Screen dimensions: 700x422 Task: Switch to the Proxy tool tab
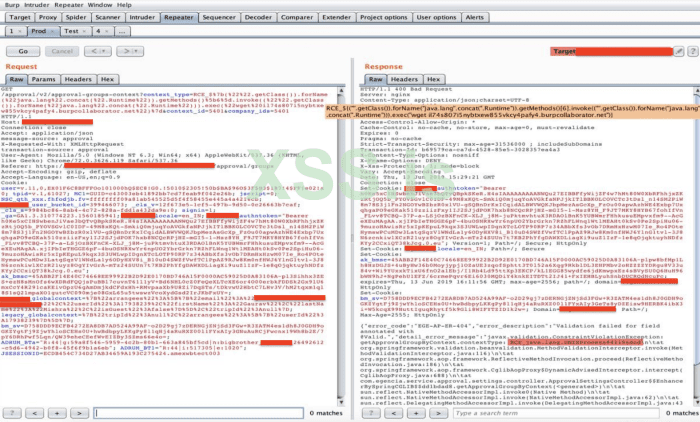pyautogui.click(x=47, y=17)
